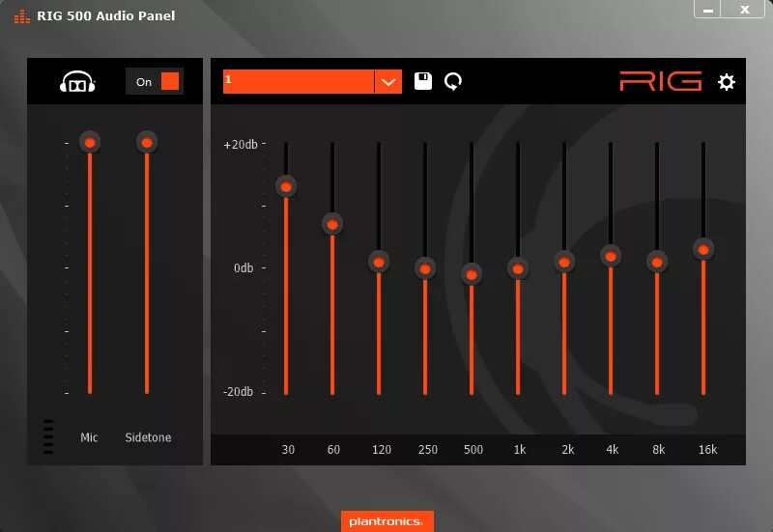Click the 60 Hz EQ slider knob
Viewport: 773px width, 532px height.
(x=332, y=225)
